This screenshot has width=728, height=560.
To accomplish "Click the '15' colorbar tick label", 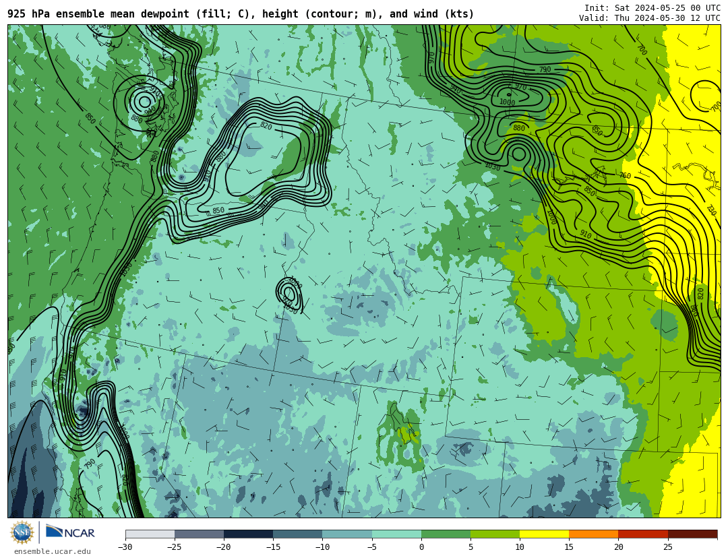I will 569,547.
